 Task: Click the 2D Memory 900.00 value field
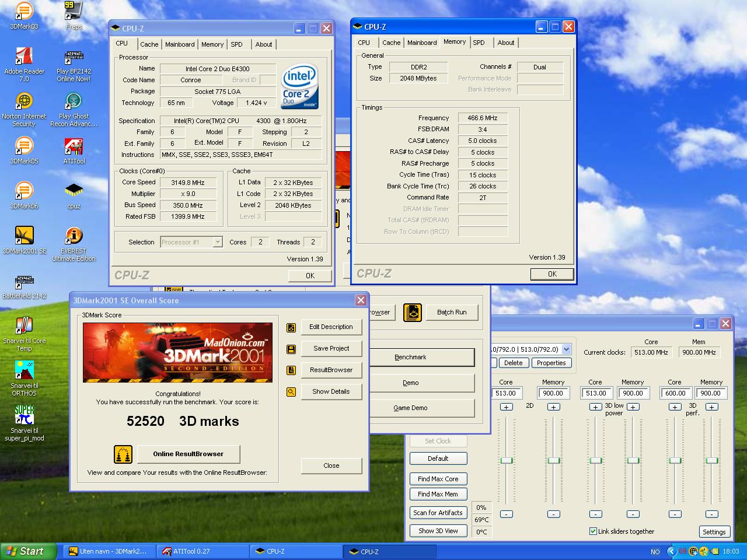pos(553,393)
